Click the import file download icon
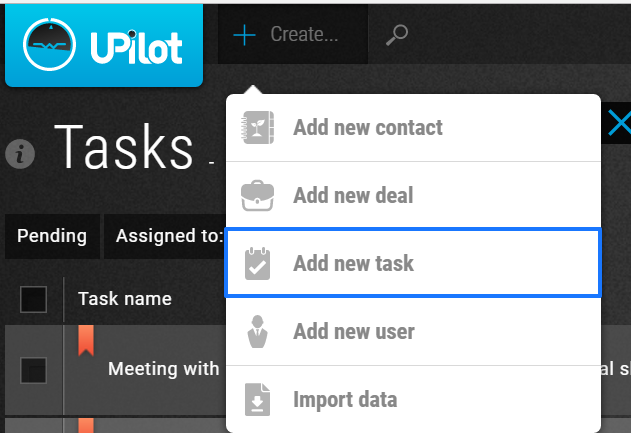Image resolution: width=631 pixels, height=433 pixels. coord(258,400)
